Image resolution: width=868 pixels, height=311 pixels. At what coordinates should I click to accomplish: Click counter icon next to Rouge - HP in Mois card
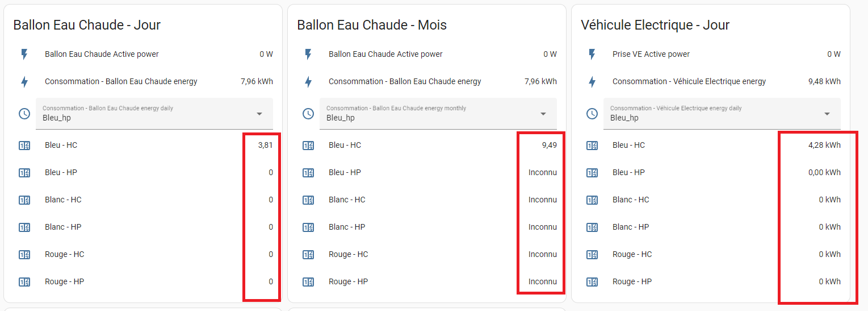308,282
